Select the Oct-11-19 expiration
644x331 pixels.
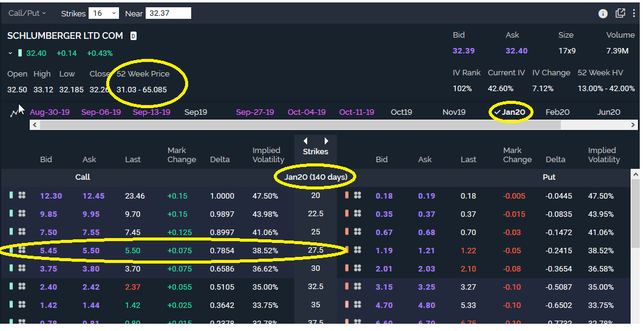(357, 112)
